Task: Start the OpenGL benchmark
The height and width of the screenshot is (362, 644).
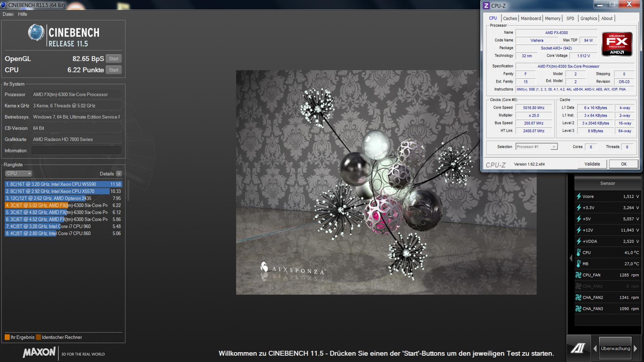Action: (x=113, y=59)
